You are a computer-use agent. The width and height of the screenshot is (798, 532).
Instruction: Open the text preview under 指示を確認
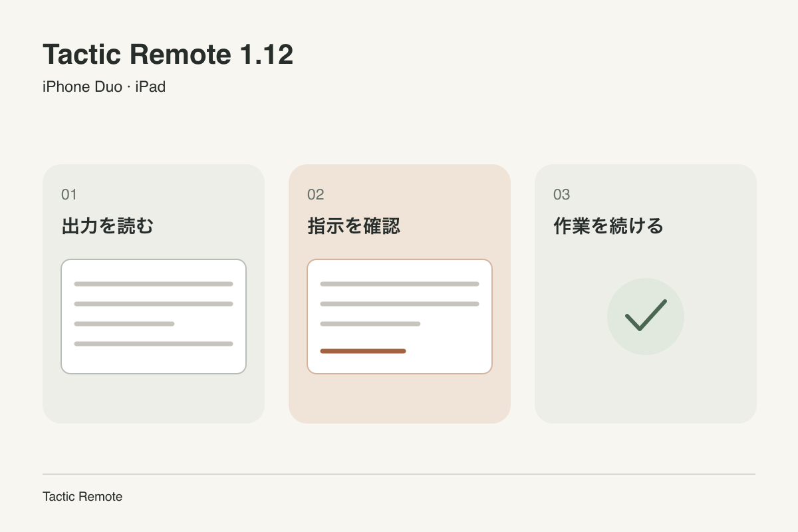coord(400,317)
